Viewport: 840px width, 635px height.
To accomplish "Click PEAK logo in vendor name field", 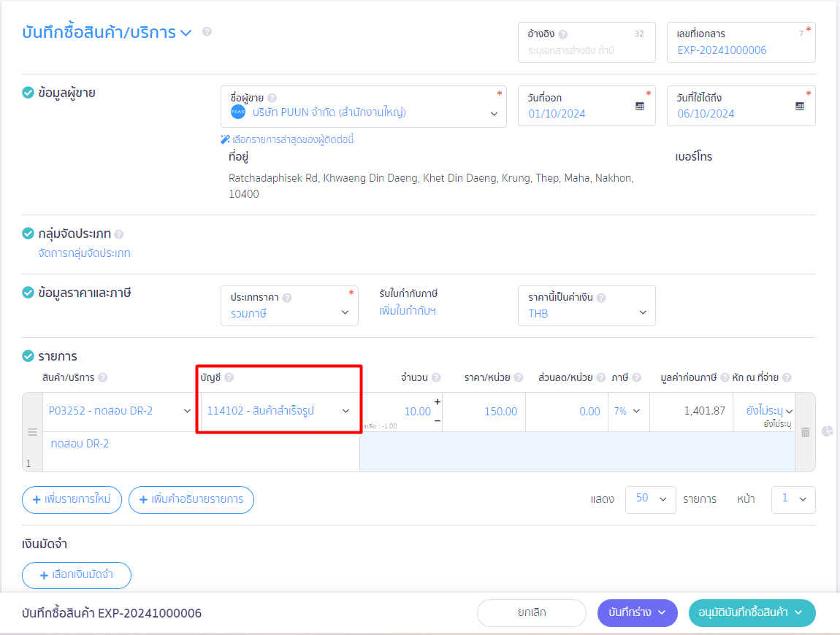I will pyautogui.click(x=238, y=112).
